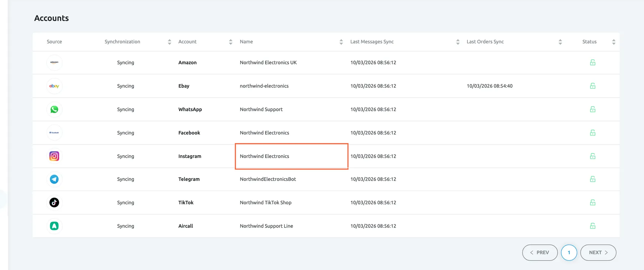Click the 10/03/2026 08:54:40 orders sync value
This screenshot has width=644, height=270.
[489, 86]
